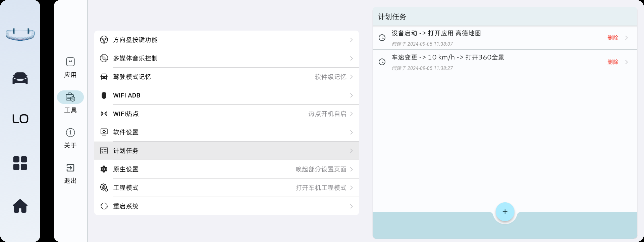
Task: Delete the 车速变更 10 km/h task
Action: click(x=612, y=62)
